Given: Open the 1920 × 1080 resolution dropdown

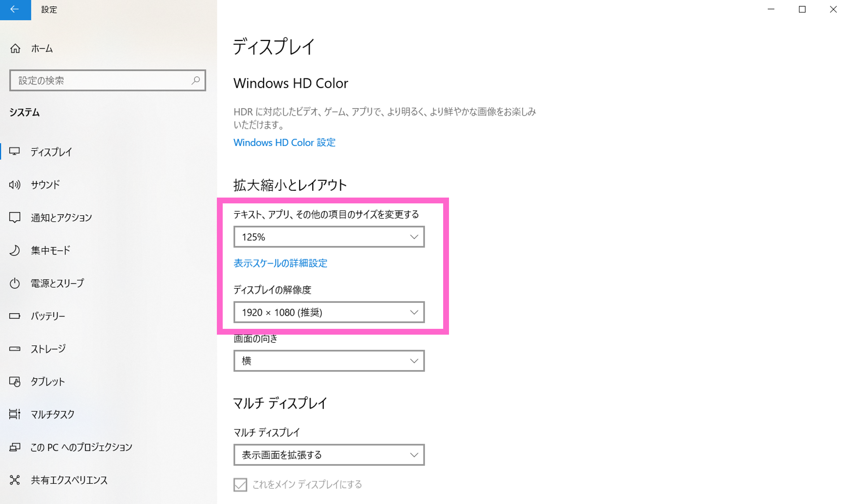Looking at the screenshot, I should click(329, 312).
